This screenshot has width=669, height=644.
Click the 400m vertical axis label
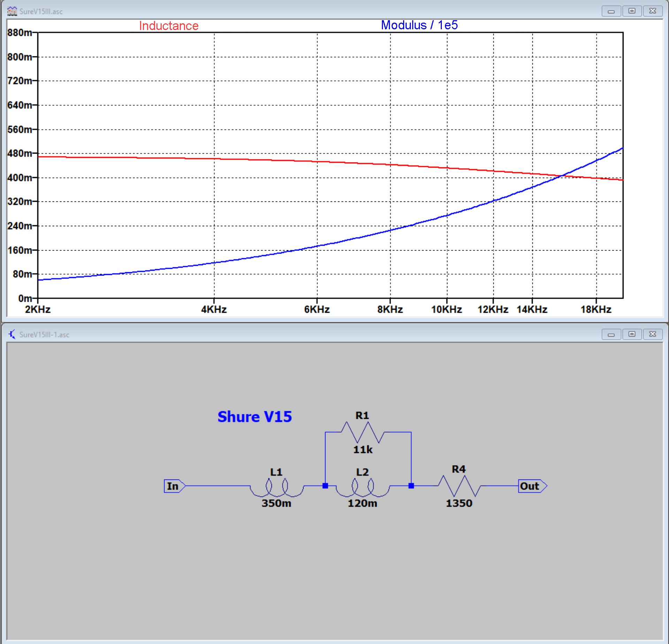click(20, 178)
